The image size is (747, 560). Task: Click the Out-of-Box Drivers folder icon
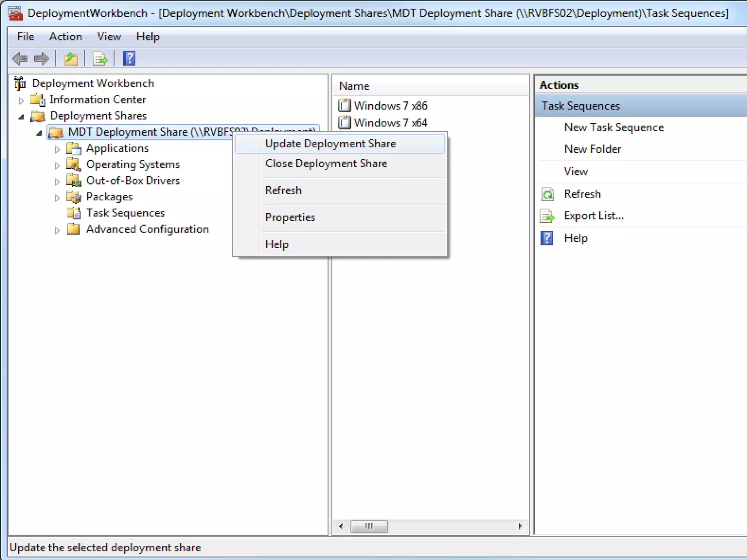[x=74, y=180]
